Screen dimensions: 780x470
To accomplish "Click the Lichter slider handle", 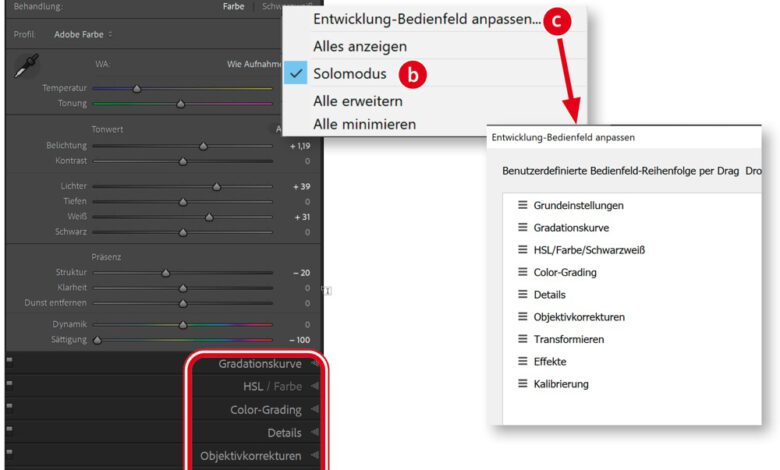I will [216, 187].
